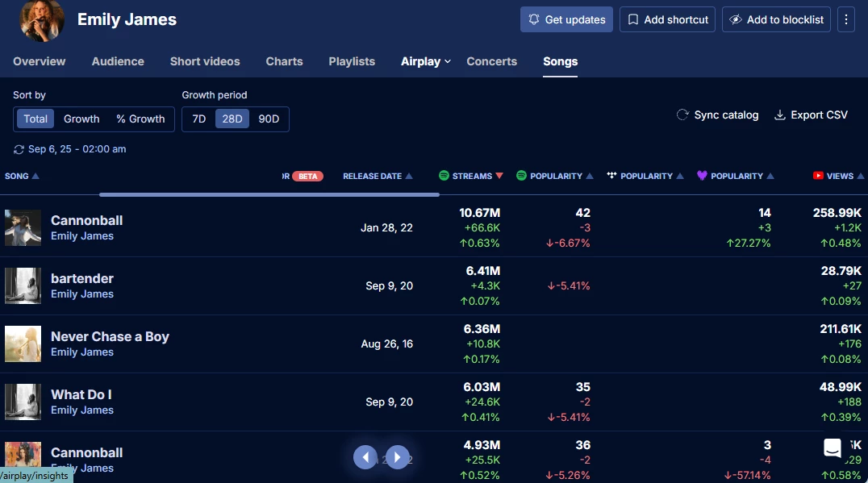Sort table by RELEASE DATE column
This screenshot has width=868, height=483.
click(x=378, y=176)
